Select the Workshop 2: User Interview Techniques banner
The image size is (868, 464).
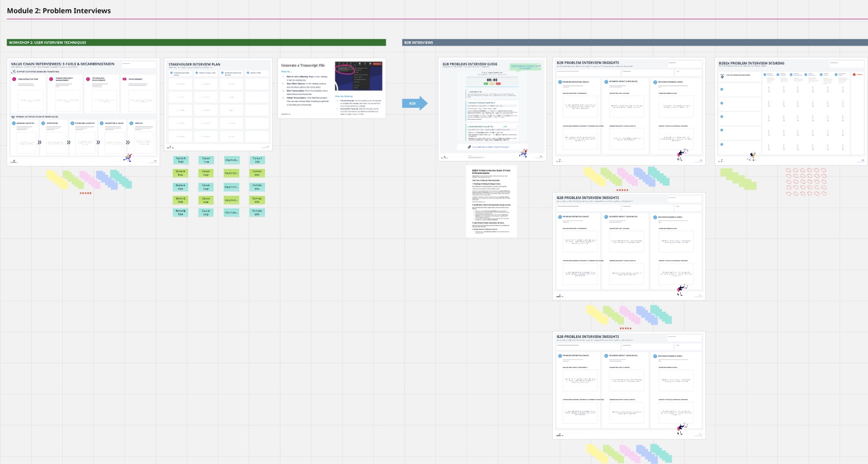tap(196, 42)
